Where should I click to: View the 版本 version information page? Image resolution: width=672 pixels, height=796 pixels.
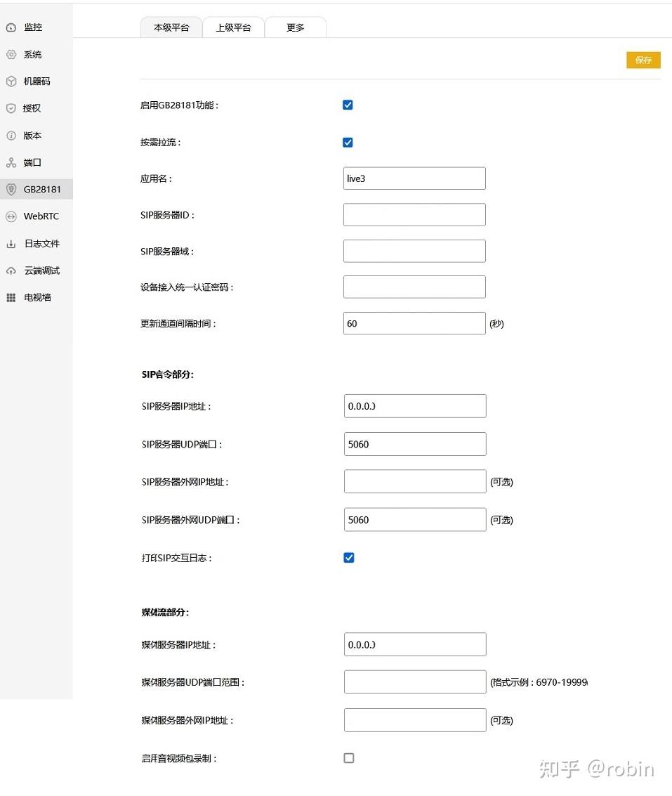click(x=31, y=135)
